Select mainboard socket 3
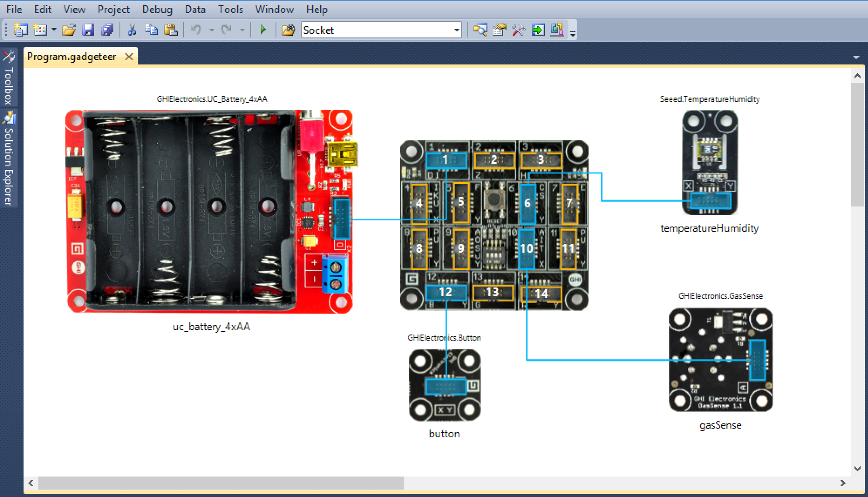This screenshot has width=868, height=497. coord(541,160)
